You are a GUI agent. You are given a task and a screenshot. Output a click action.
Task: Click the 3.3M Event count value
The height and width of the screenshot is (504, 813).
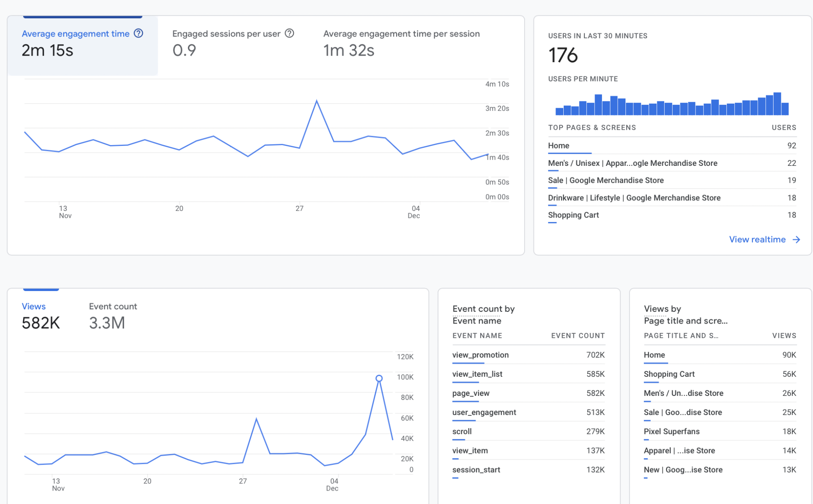coord(107,323)
